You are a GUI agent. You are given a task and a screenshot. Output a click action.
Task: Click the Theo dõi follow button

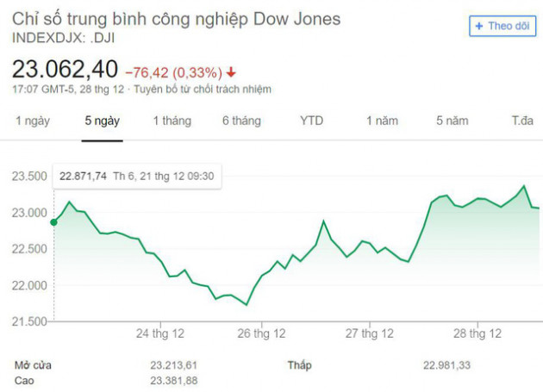pyautogui.click(x=501, y=27)
